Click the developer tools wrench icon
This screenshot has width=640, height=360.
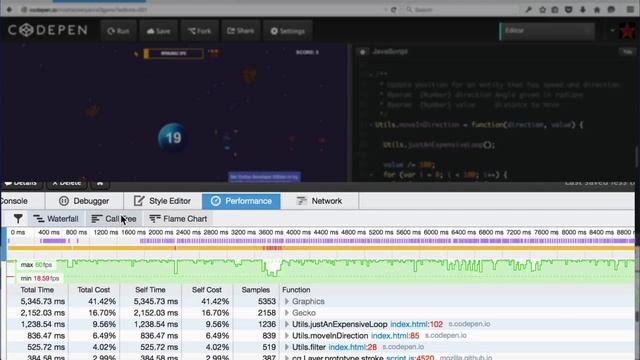click(529, 10)
